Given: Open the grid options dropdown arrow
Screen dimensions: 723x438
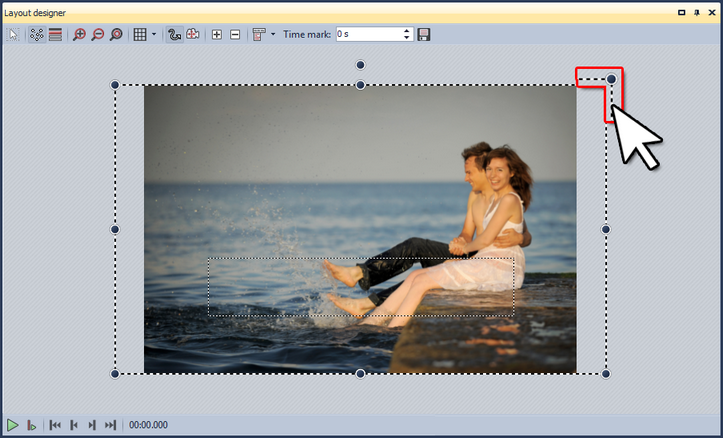Looking at the screenshot, I should (x=153, y=34).
